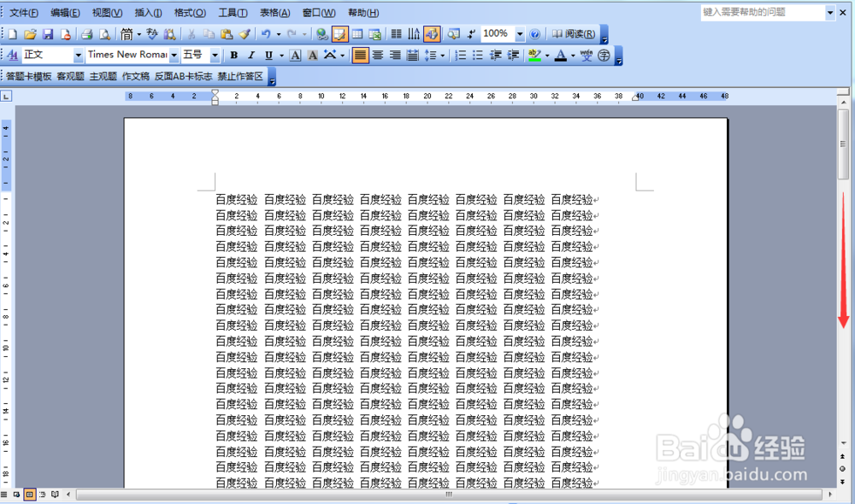Open the font size 五号 dropdown
The width and height of the screenshot is (855, 504).
[215, 55]
